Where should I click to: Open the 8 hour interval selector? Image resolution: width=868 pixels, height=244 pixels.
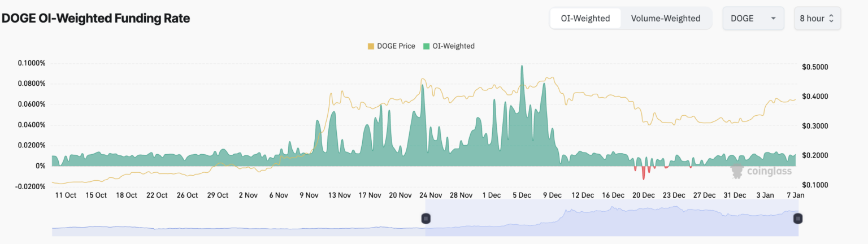point(817,18)
